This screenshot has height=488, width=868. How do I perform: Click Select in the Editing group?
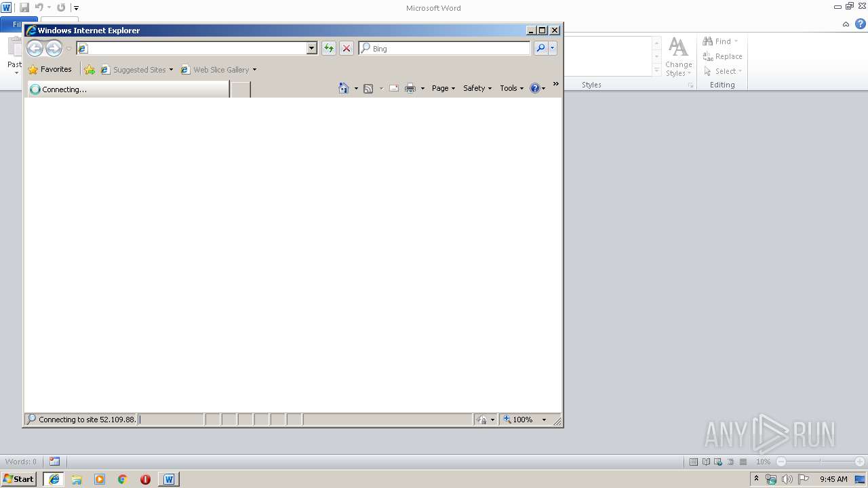tap(722, 71)
